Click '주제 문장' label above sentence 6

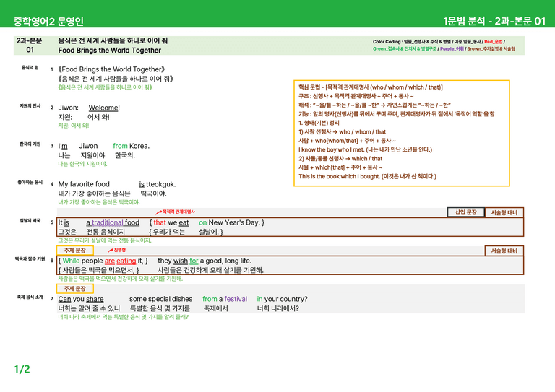pyautogui.click(x=75, y=251)
